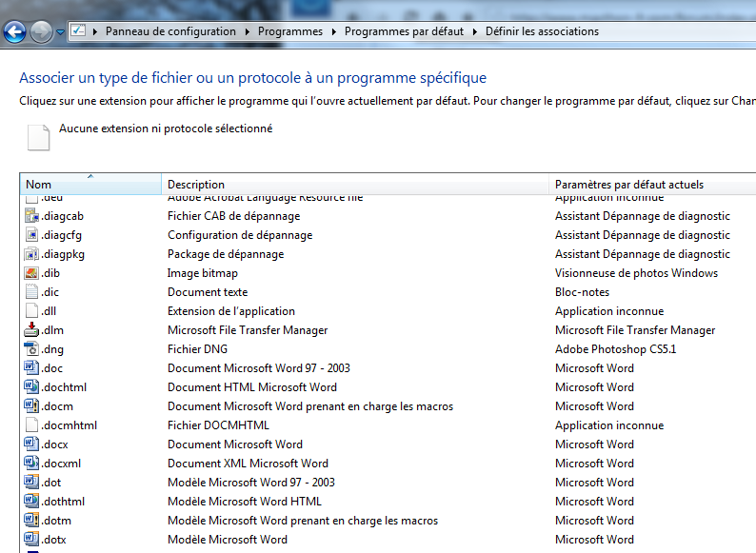This screenshot has height=553, width=756.
Task: Select the .dotm extension name
Action: point(56,521)
